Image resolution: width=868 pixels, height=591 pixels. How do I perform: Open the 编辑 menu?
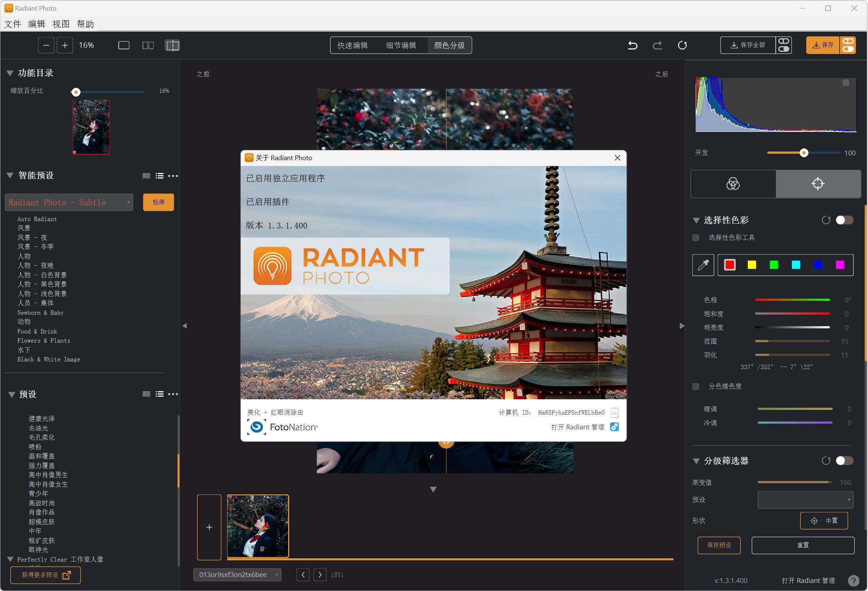[37, 24]
